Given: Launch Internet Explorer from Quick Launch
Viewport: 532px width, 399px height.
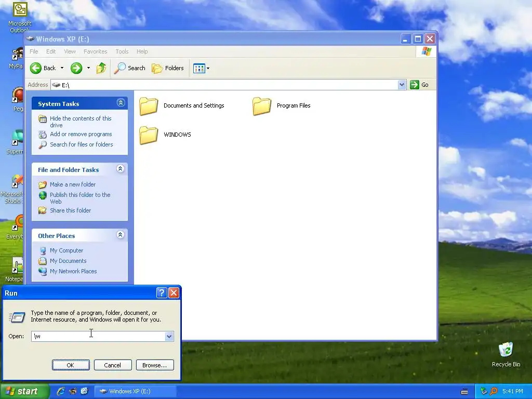Looking at the screenshot, I should pyautogui.click(x=61, y=391).
